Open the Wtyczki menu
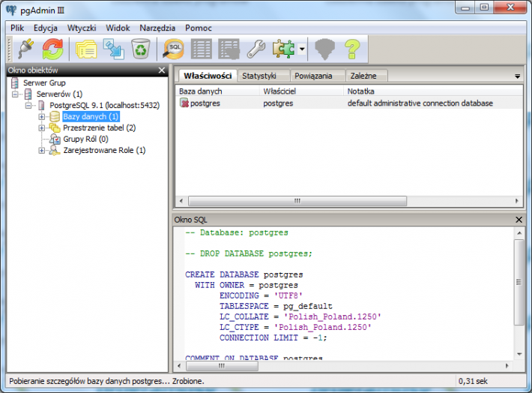532x393 pixels. (82, 28)
